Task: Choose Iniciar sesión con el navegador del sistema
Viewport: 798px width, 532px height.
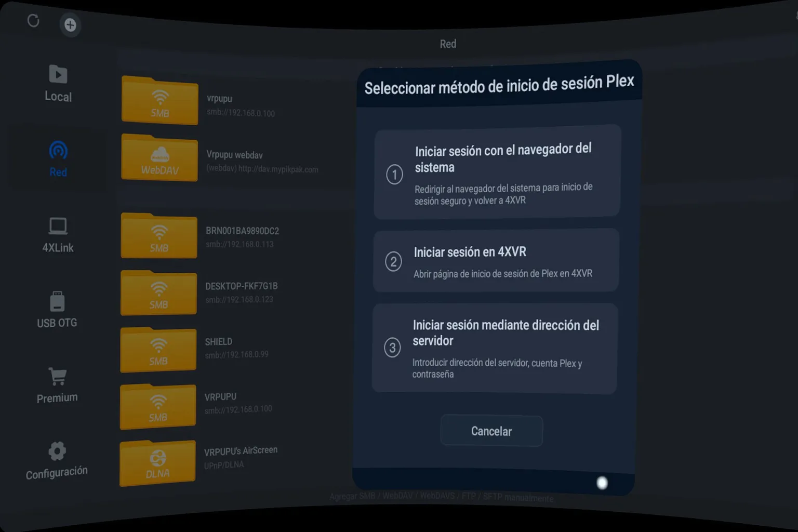Action: [x=497, y=172]
